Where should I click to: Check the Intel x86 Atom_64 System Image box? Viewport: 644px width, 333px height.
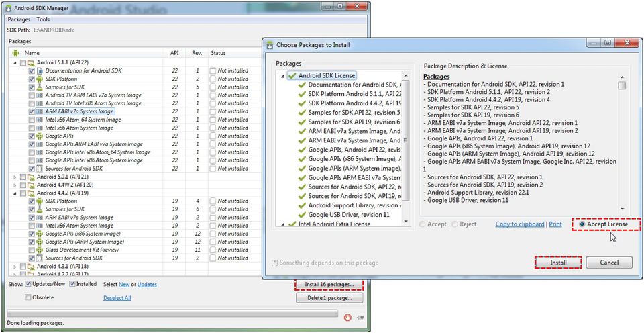pos(32,120)
